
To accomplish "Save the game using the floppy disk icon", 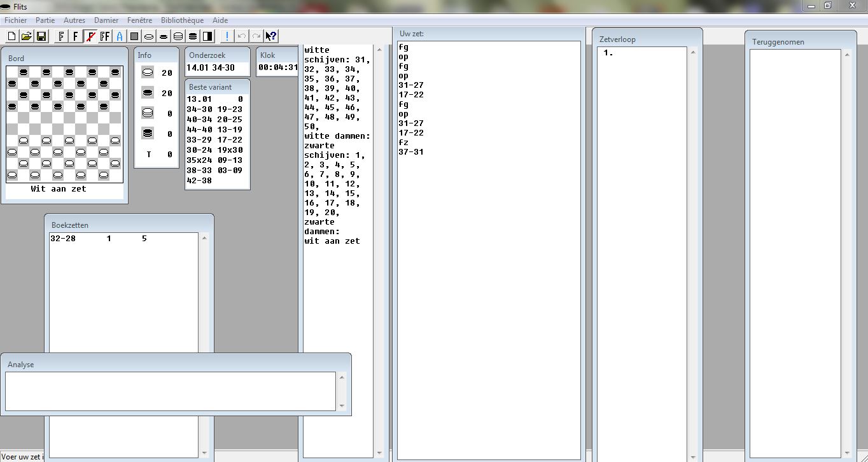I will click(x=41, y=36).
